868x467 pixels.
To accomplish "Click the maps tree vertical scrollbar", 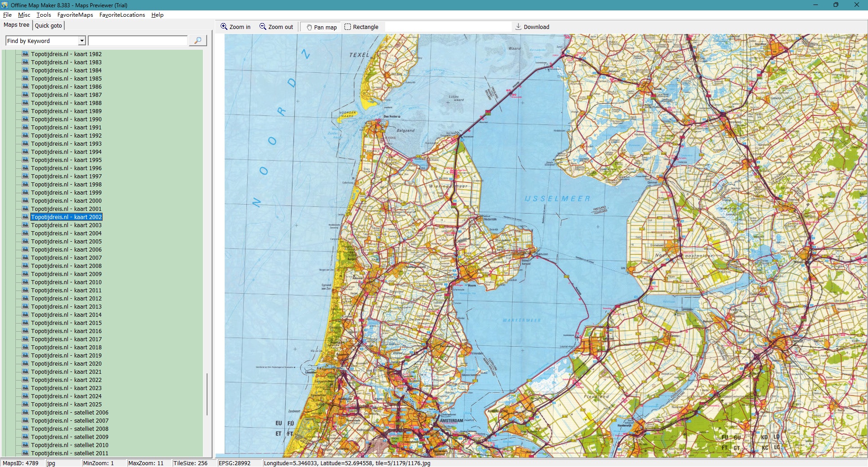I will 207,394.
